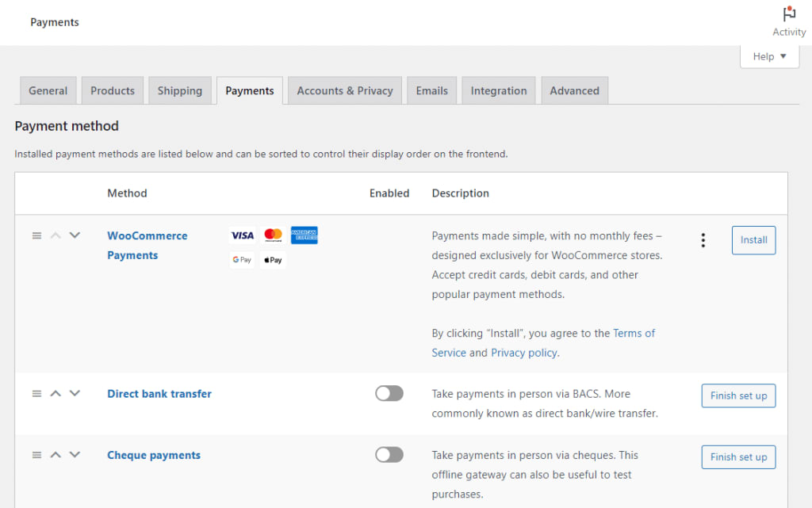Click the Google Pay logo
812x508 pixels.
pyautogui.click(x=242, y=260)
